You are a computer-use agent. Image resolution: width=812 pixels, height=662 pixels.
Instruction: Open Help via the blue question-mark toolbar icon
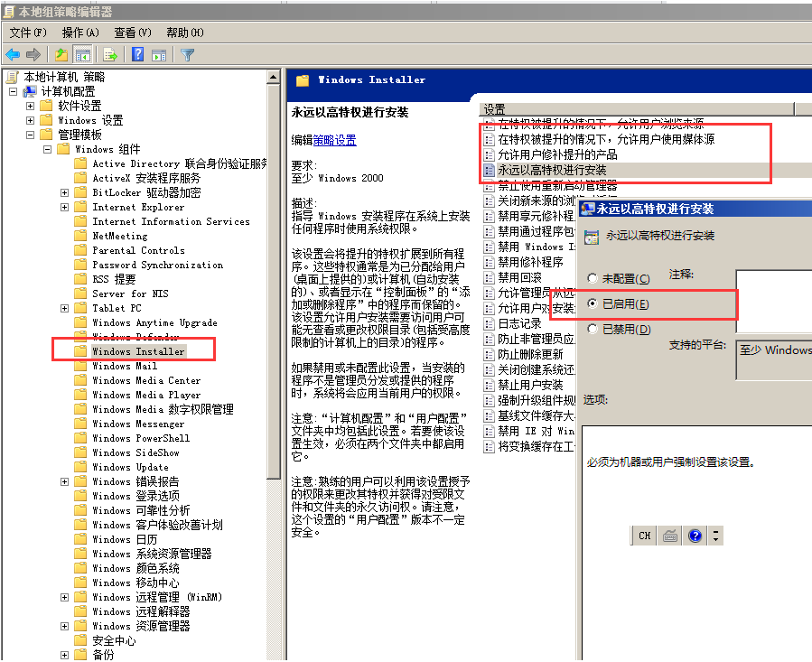[138, 54]
